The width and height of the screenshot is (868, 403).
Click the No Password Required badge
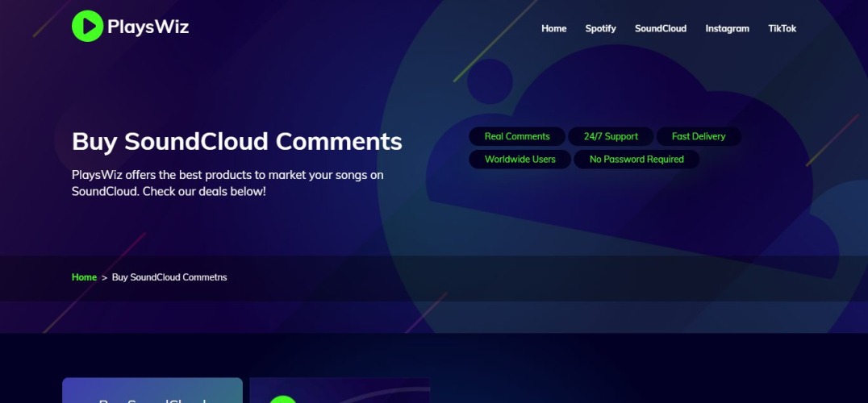(636, 160)
